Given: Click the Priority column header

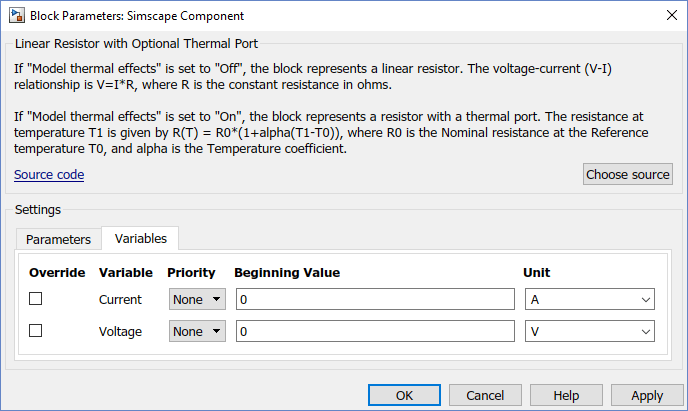Looking at the screenshot, I should (191, 272).
